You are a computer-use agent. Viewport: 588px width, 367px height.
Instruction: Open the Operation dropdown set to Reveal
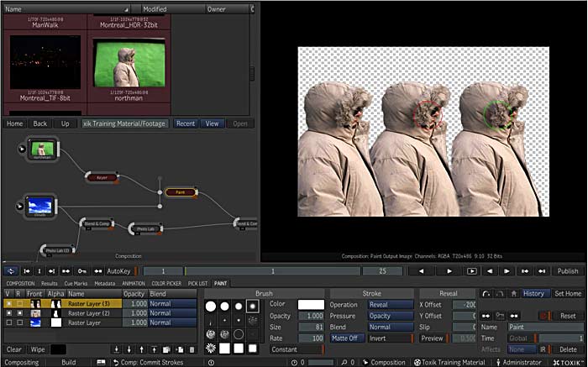coord(391,305)
